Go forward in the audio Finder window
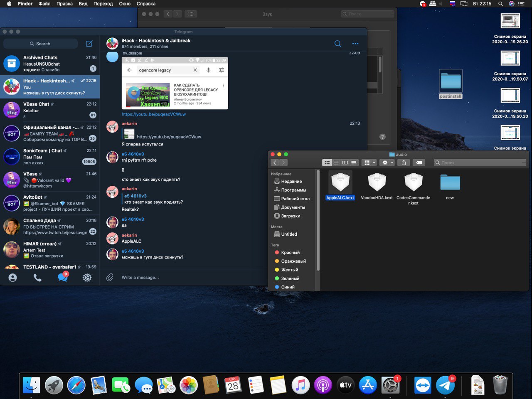Image resolution: width=532 pixels, height=399 pixels. pyautogui.click(x=283, y=163)
